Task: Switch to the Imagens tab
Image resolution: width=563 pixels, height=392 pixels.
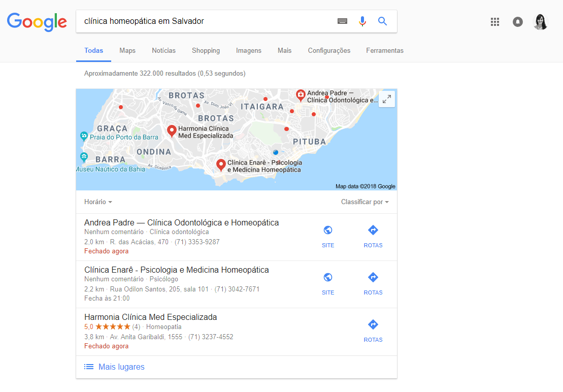Action: pos(248,51)
